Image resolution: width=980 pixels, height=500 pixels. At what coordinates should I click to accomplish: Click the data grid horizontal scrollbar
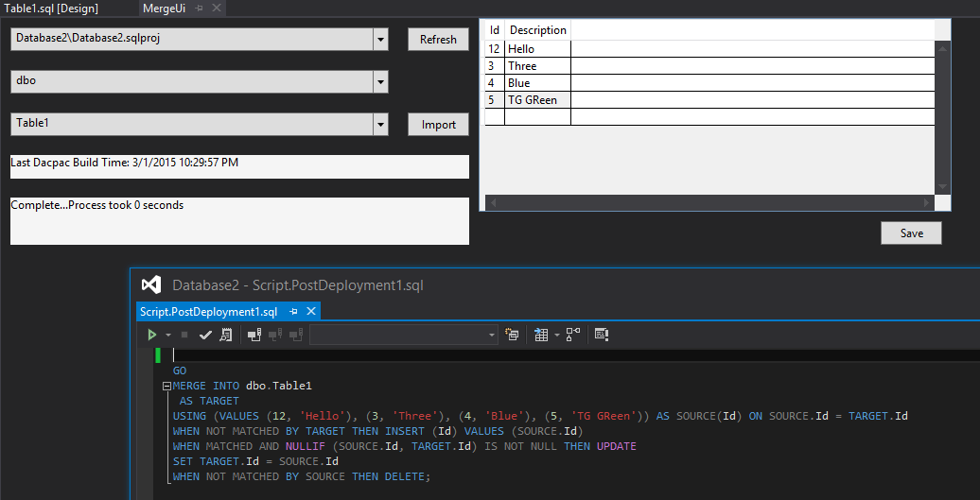(x=709, y=203)
